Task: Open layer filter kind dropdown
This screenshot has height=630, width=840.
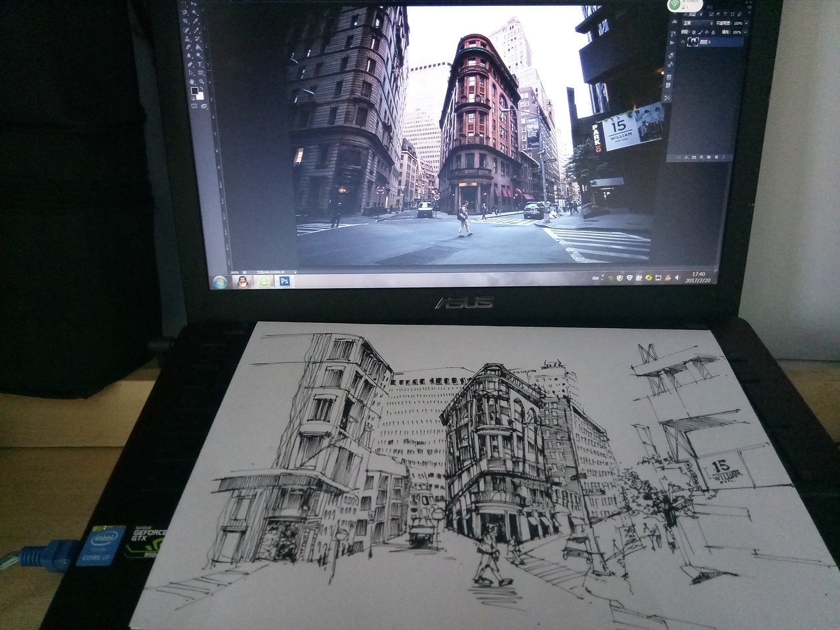Action: pos(692,14)
